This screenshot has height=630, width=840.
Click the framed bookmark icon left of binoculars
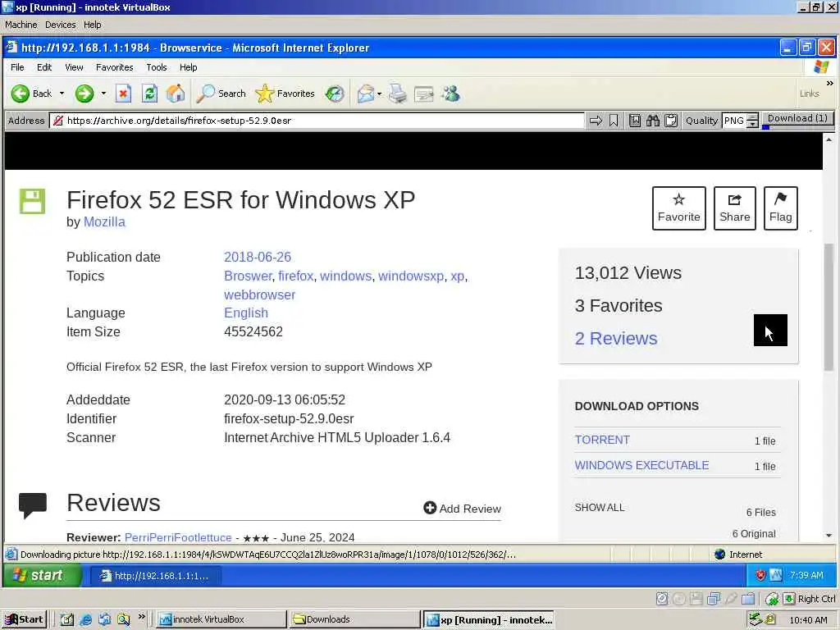(x=635, y=121)
